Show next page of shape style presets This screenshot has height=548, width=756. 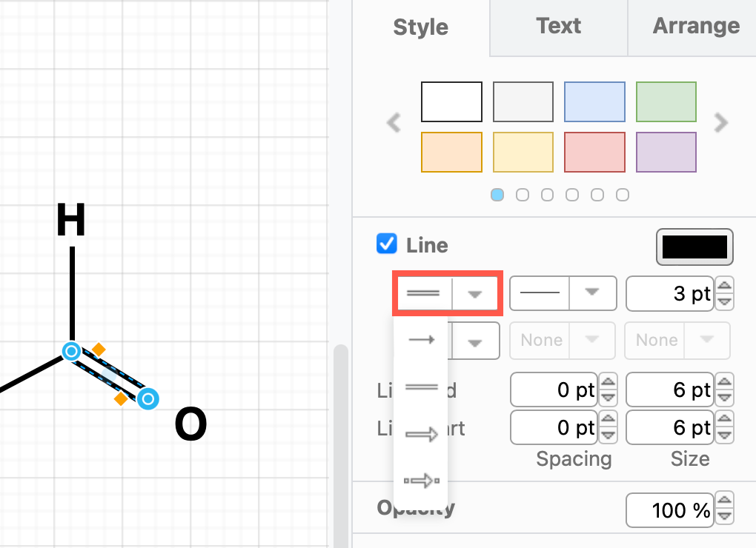720,122
